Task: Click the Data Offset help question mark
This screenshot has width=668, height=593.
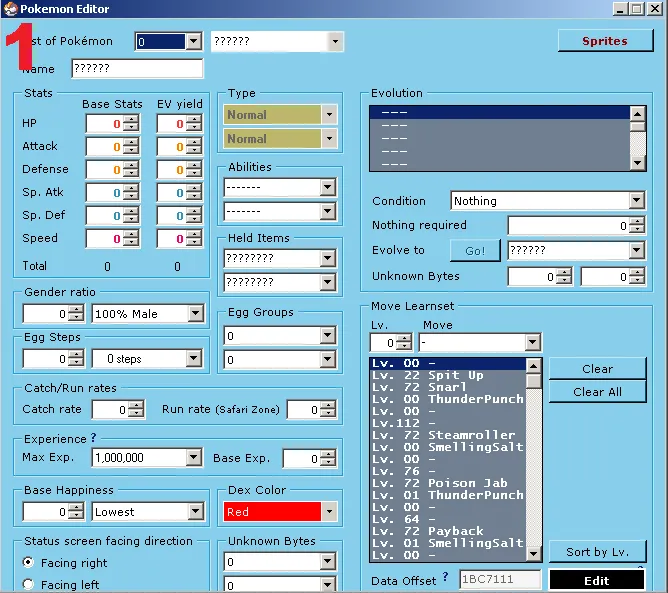Action: 445,577
